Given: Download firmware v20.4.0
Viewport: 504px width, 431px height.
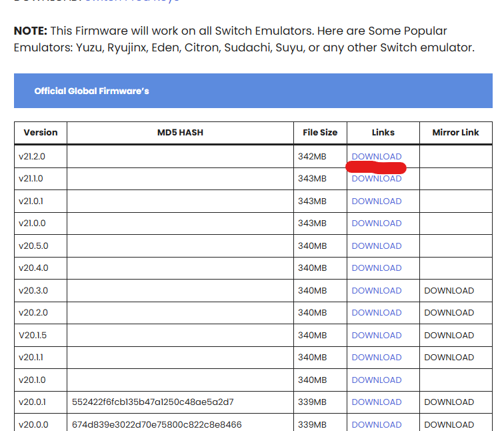Looking at the screenshot, I should 377,268.
